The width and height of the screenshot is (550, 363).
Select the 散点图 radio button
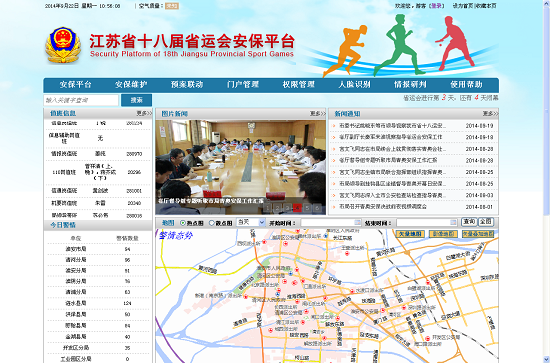click(x=212, y=223)
